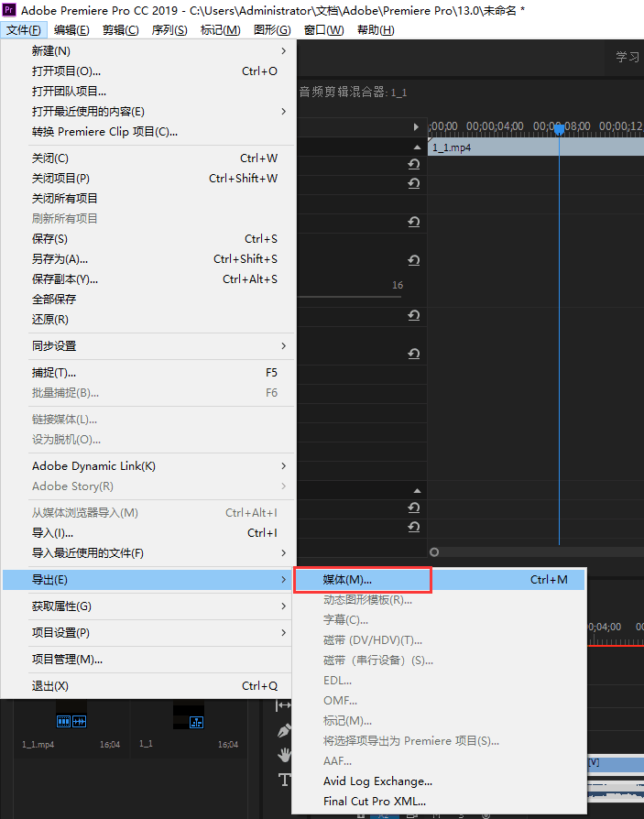Open the 窗口(W) menu

point(323,29)
